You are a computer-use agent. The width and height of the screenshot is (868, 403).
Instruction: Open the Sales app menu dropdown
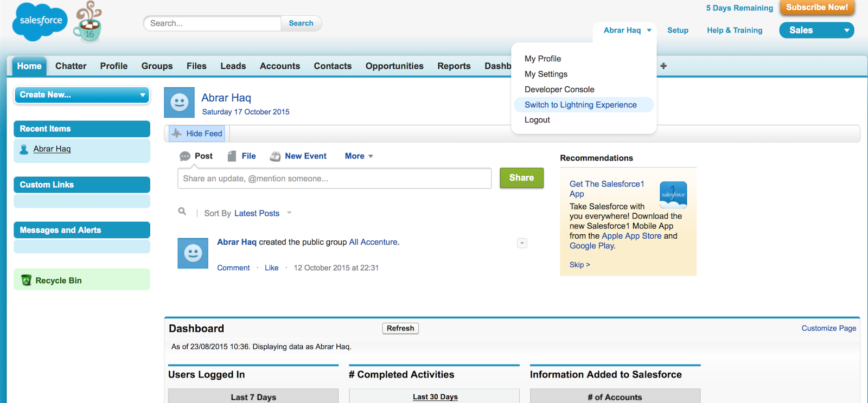tap(816, 30)
